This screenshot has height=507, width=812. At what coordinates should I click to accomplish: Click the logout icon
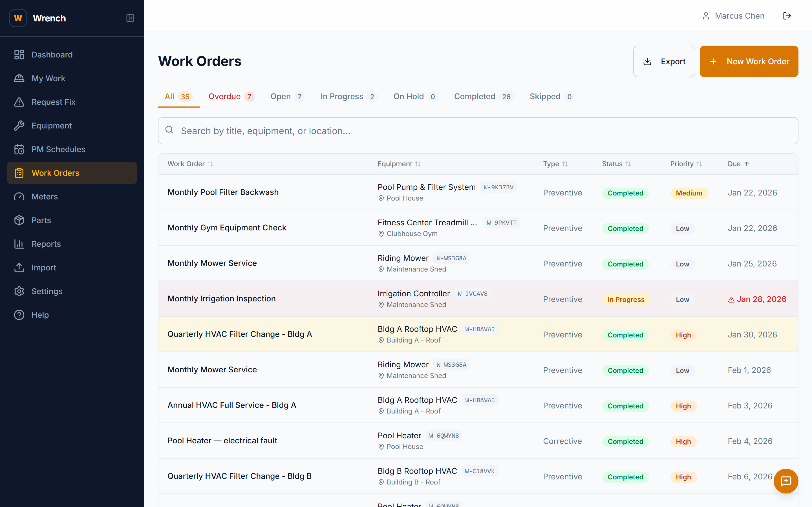(x=787, y=15)
